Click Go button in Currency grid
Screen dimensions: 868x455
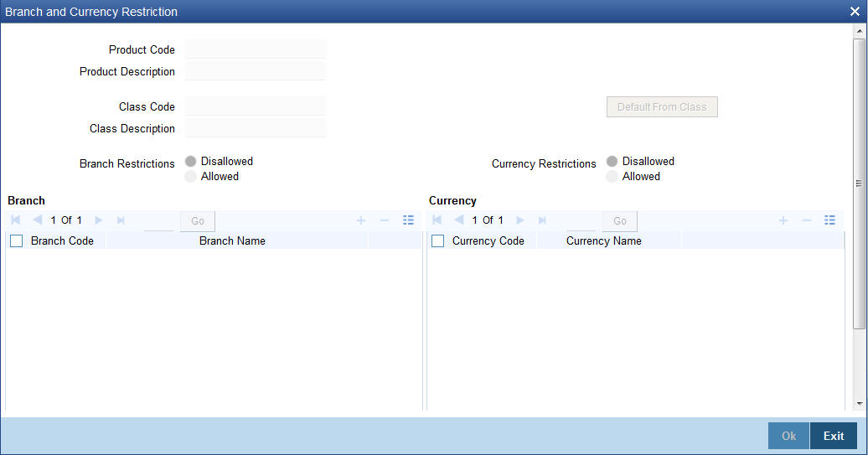pos(619,221)
